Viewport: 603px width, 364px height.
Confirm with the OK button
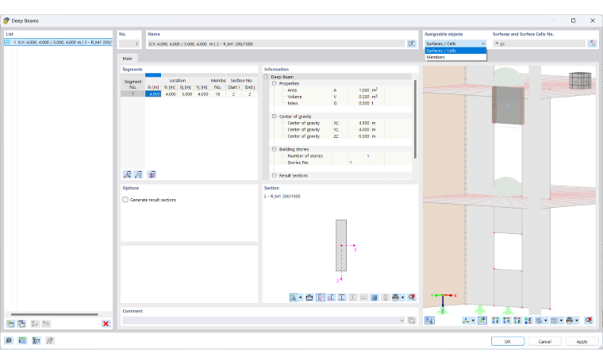point(508,341)
